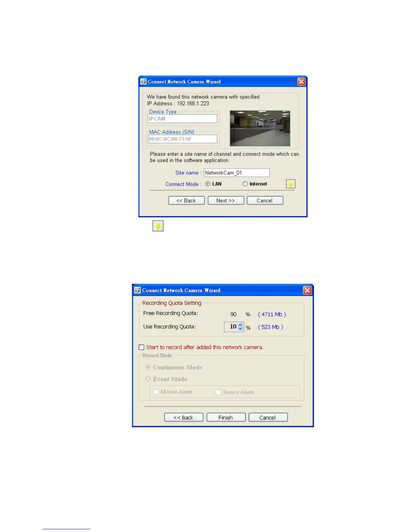Click the 'Free Recording Quota:' label

(171, 313)
